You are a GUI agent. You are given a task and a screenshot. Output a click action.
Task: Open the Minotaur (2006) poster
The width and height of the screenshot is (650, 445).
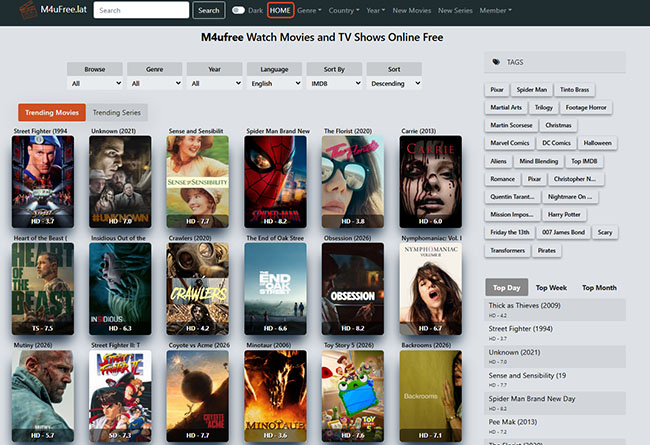[x=275, y=396]
